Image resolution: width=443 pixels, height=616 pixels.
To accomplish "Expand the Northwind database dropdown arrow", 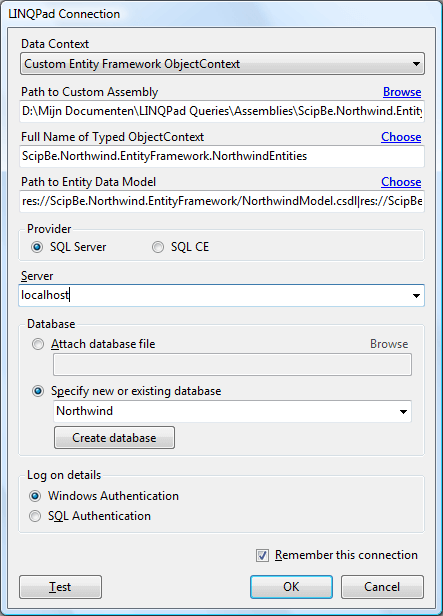I will coord(403,411).
